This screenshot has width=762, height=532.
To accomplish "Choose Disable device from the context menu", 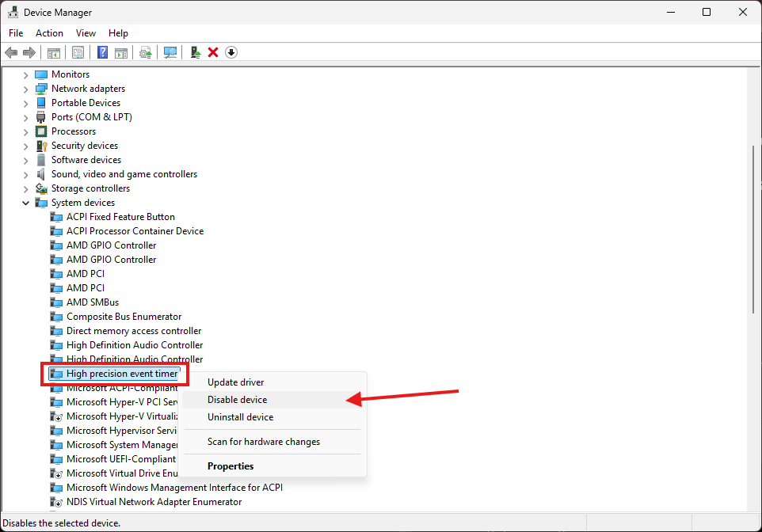I will click(x=272, y=400).
